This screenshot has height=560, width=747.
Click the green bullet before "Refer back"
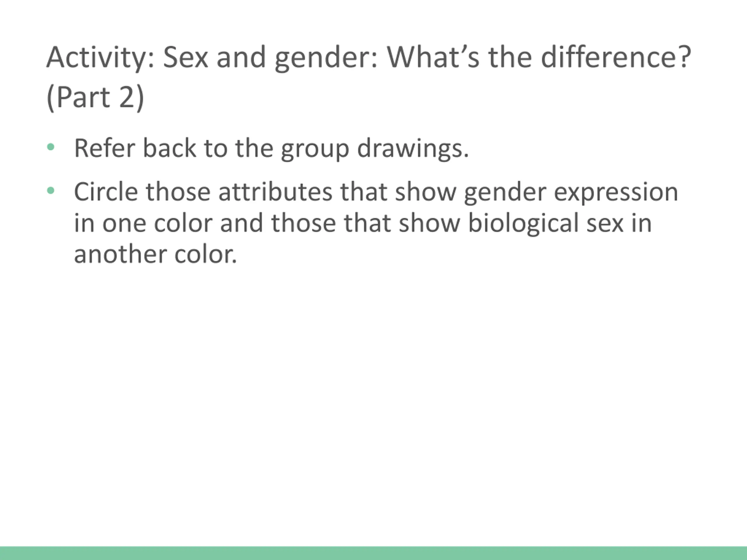51,147
